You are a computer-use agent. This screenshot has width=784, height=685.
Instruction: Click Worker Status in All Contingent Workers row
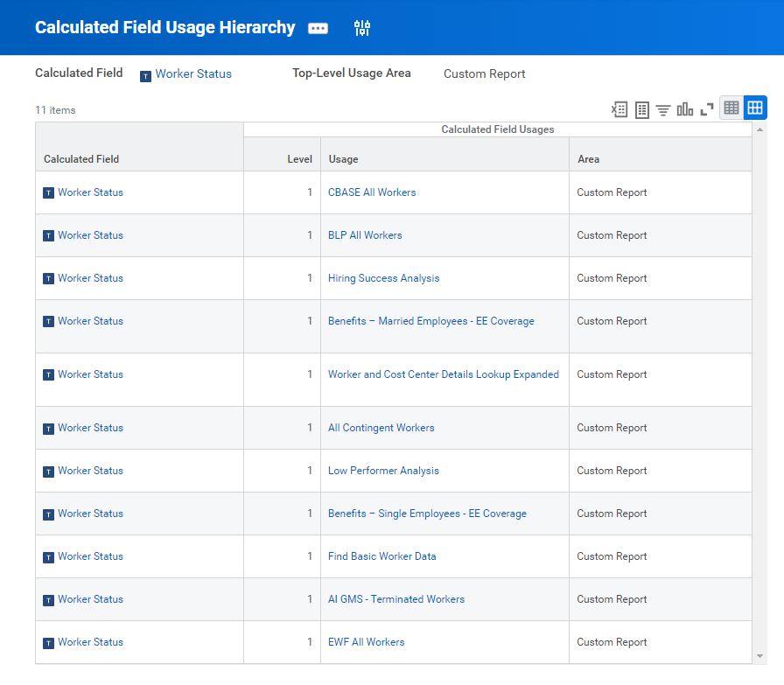(90, 429)
